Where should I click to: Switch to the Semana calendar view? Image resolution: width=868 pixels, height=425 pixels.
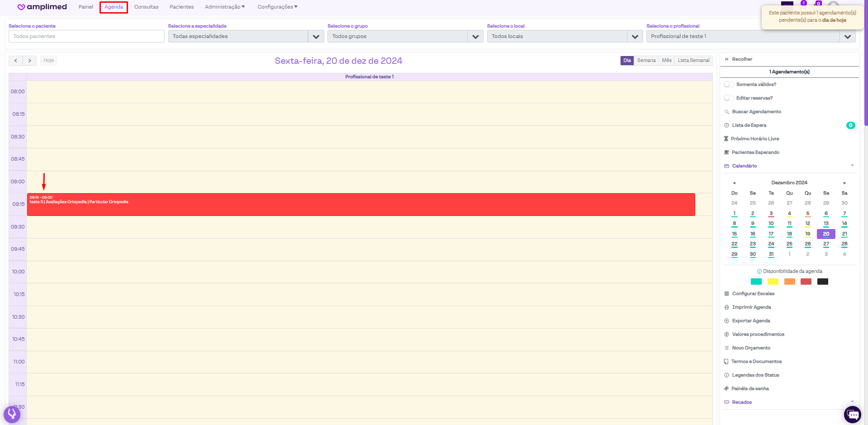tap(646, 61)
